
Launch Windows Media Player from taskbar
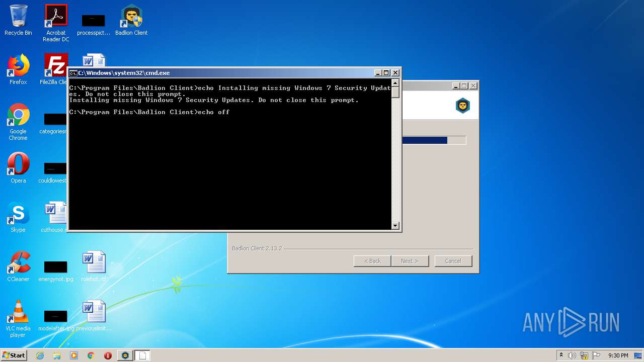coord(74,355)
